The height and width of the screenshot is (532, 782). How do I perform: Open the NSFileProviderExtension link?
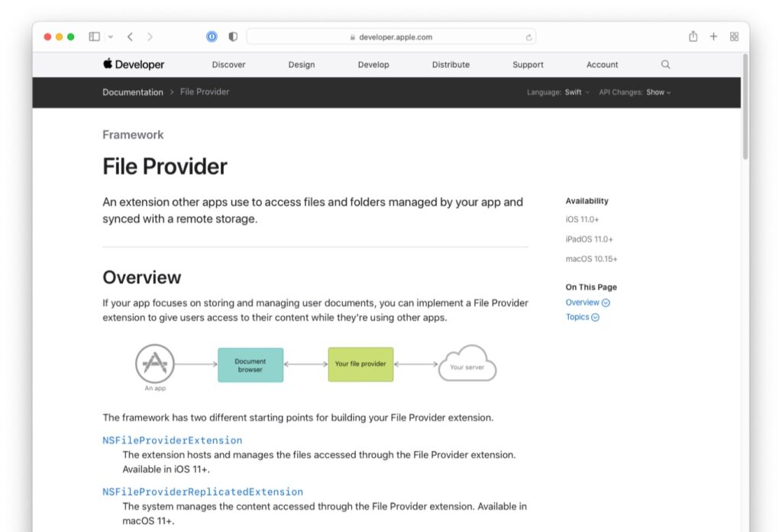pyautogui.click(x=171, y=440)
